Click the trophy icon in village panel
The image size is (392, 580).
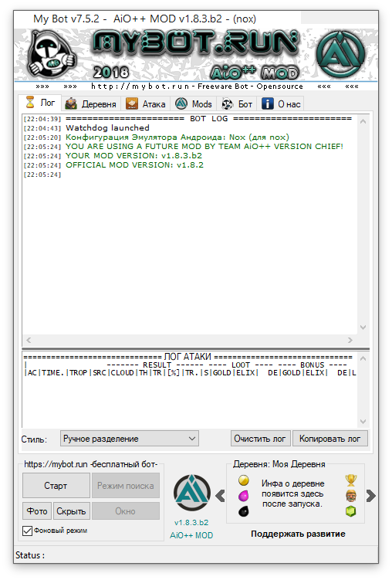(350, 480)
